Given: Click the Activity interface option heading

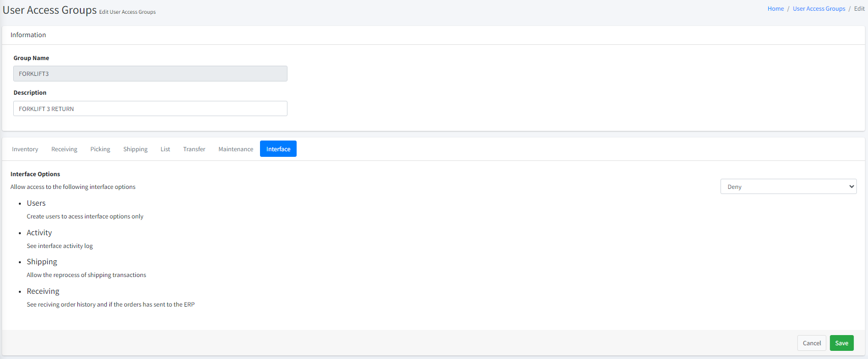Looking at the screenshot, I should [x=39, y=233].
